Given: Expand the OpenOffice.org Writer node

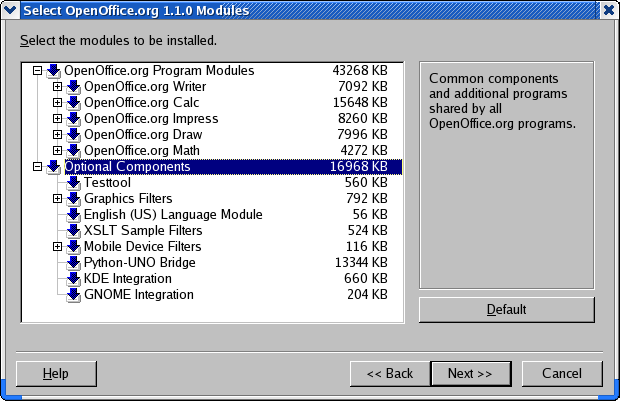Looking at the screenshot, I should (x=57, y=86).
